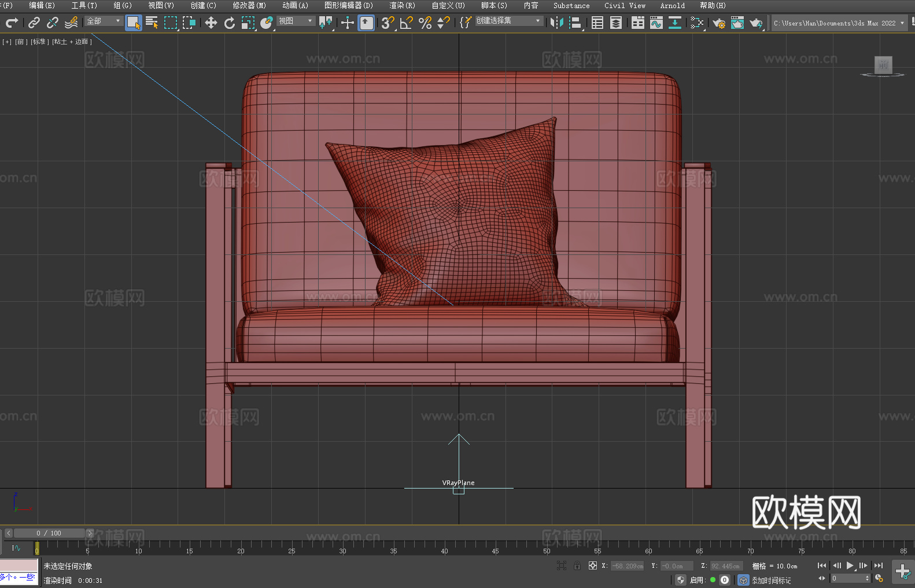Click Select and Manipulate crosshair icon
This screenshot has width=915, height=588.
[x=348, y=23]
